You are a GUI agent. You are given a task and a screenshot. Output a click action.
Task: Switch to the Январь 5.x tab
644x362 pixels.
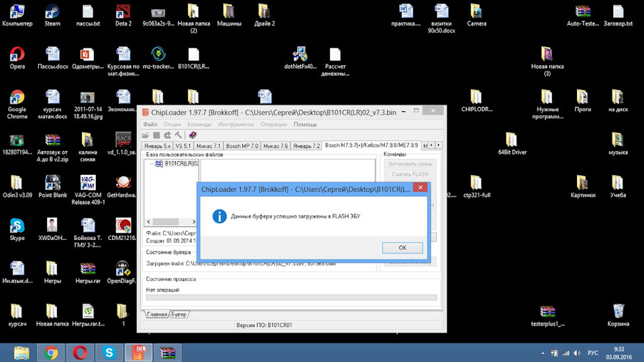click(157, 145)
